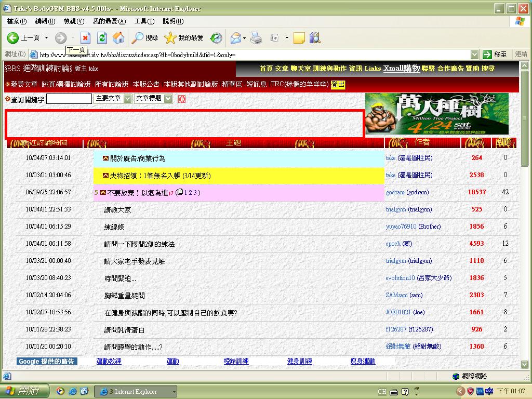Click 發表文章 post article link

tap(24, 84)
